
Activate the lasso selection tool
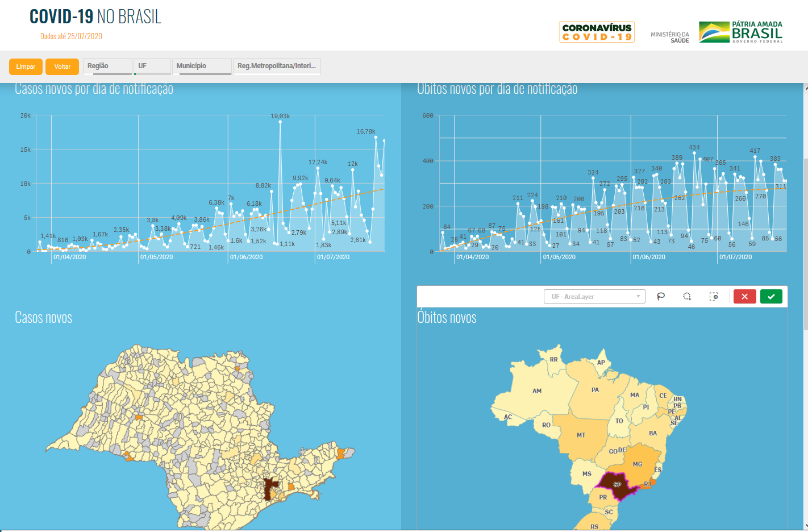coord(661,296)
